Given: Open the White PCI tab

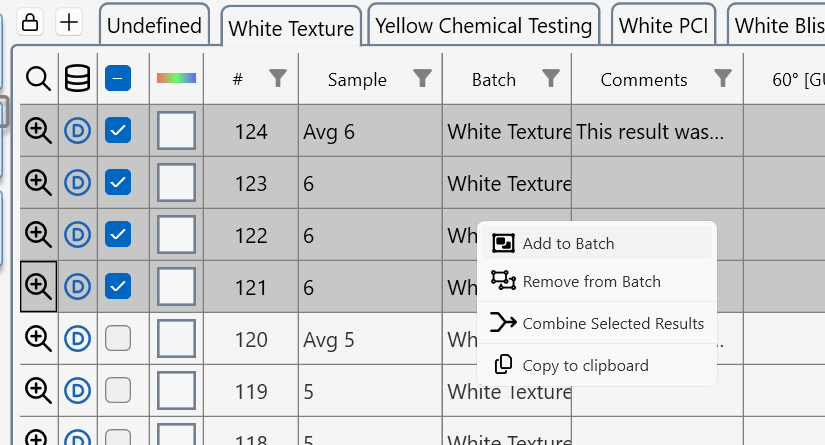Looking at the screenshot, I should pos(663,26).
